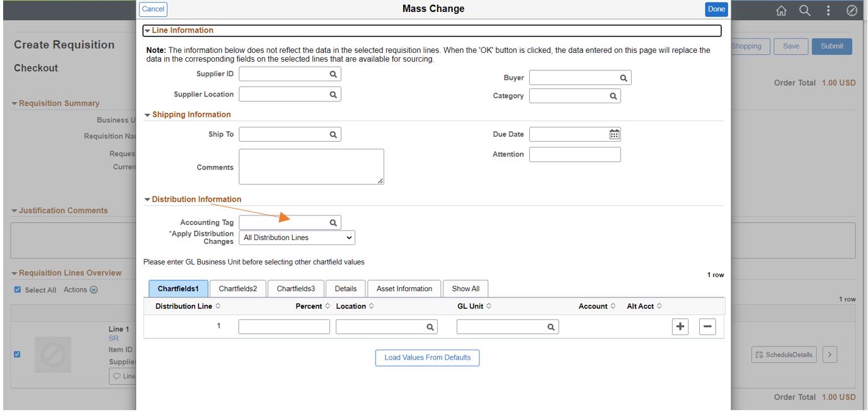Open the Supplier Location lookup
This screenshot has width=868, height=412.
point(334,93)
